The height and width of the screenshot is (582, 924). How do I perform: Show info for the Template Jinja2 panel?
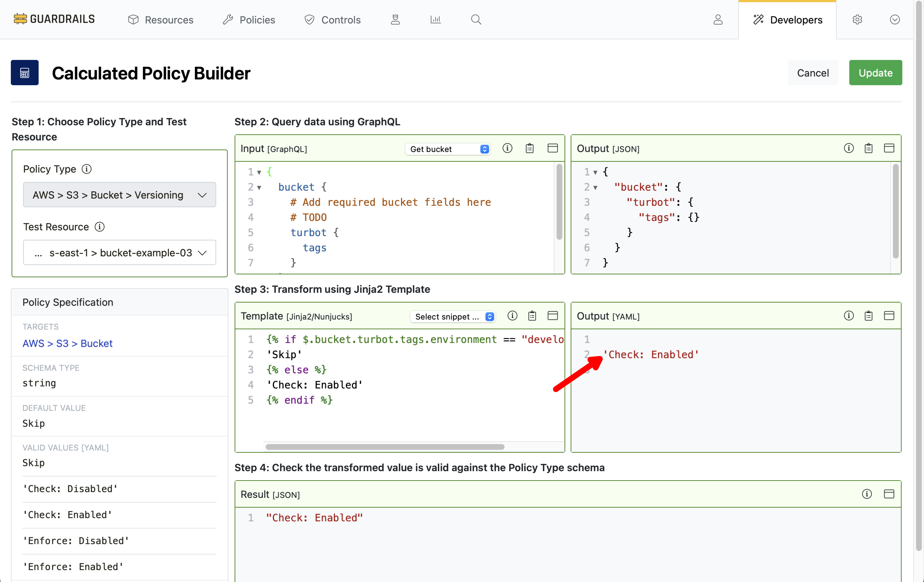pyautogui.click(x=512, y=316)
